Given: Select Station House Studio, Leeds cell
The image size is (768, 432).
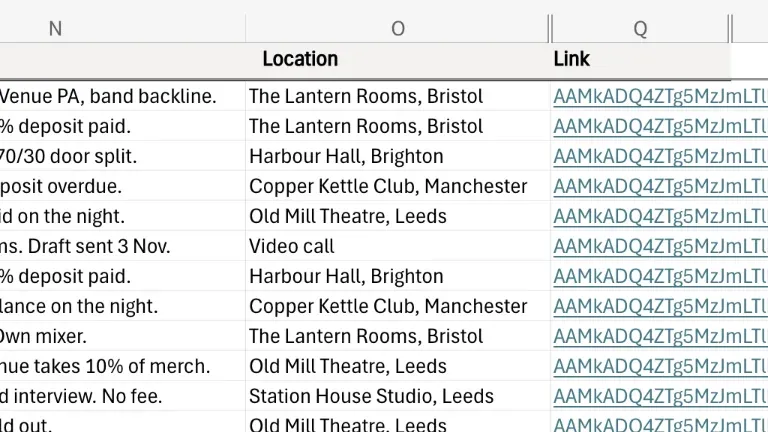Looking at the screenshot, I should (397, 396).
